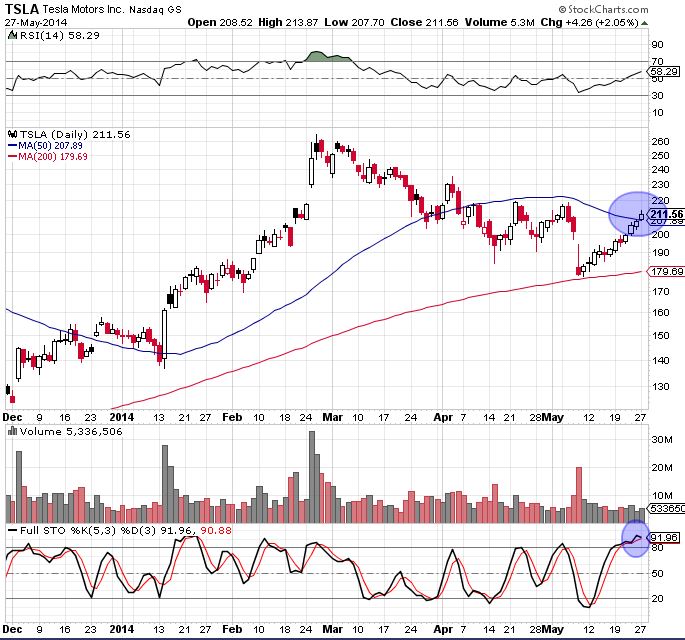
Task: Click the 'RSI(14) 58.29' legend label
Action: click(59, 35)
